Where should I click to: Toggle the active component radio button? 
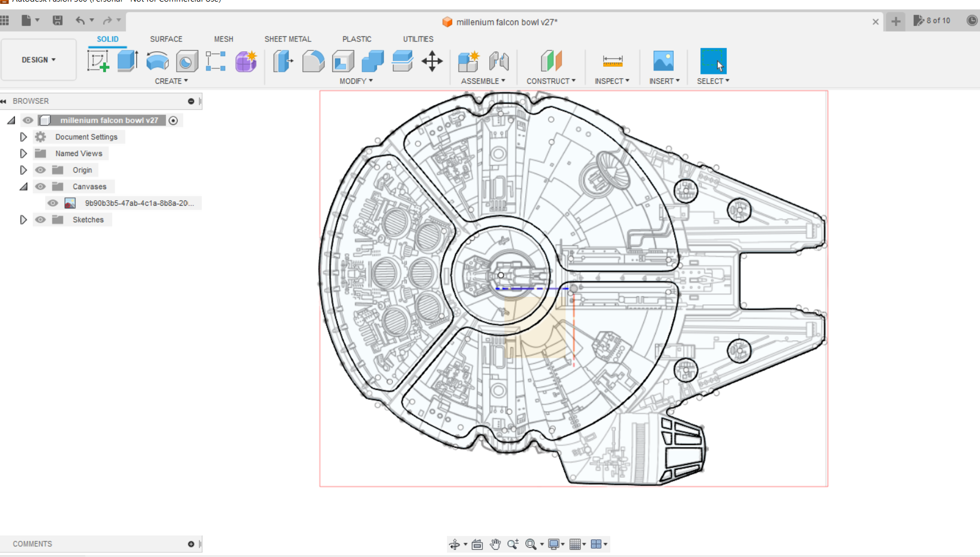173,120
